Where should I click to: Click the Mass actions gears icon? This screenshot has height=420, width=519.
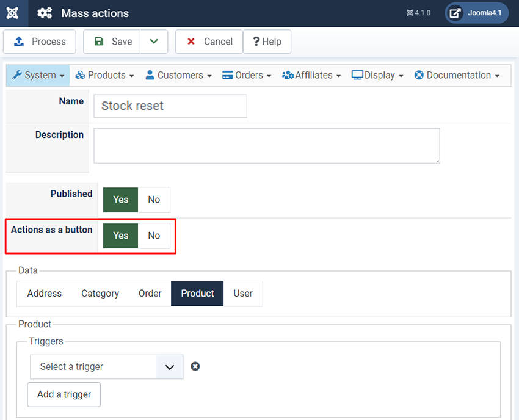(x=45, y=13)
